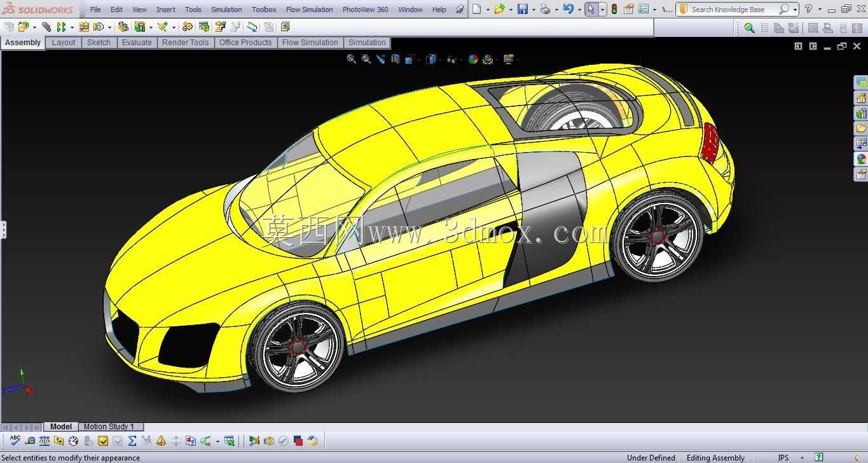Click the Zoom to Area icon

coord(366,59)
